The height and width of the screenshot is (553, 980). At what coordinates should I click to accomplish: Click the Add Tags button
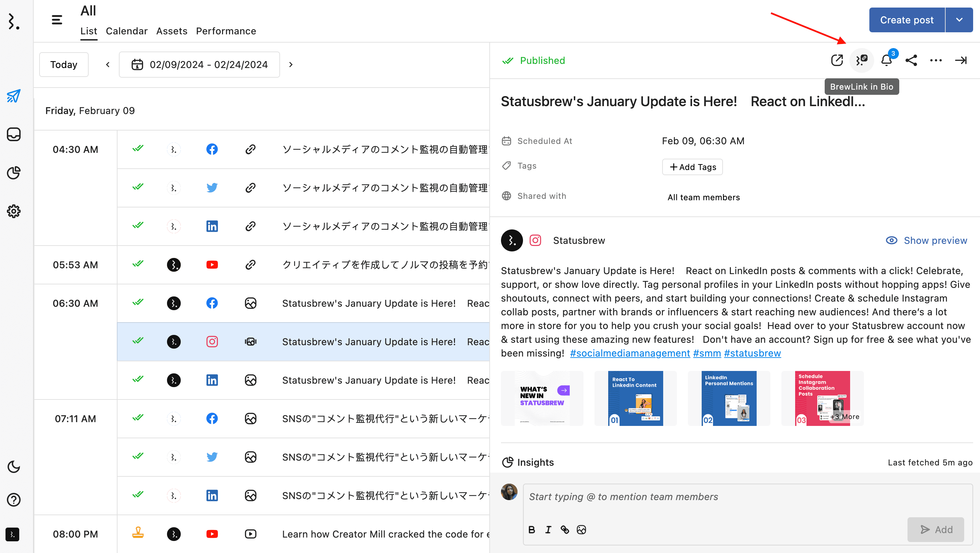click(692, 167)
